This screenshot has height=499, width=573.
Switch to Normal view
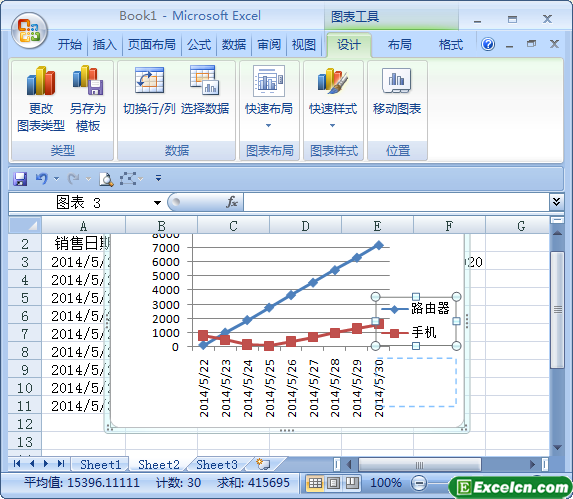tap(315, 483)
